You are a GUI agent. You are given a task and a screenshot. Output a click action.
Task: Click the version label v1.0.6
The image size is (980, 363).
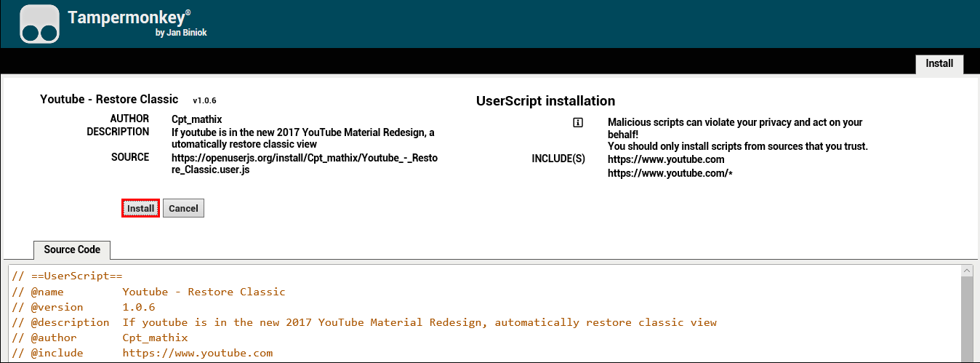coord(204,100)
